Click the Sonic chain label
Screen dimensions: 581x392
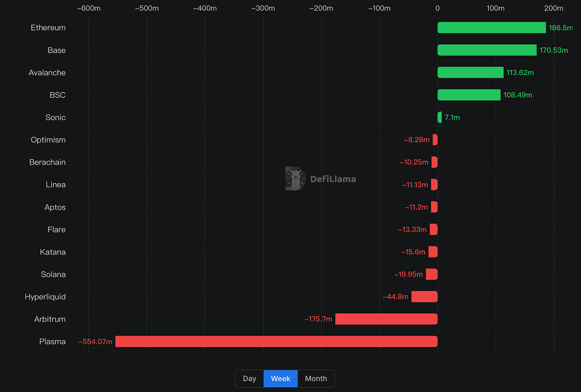pos(55,117)
